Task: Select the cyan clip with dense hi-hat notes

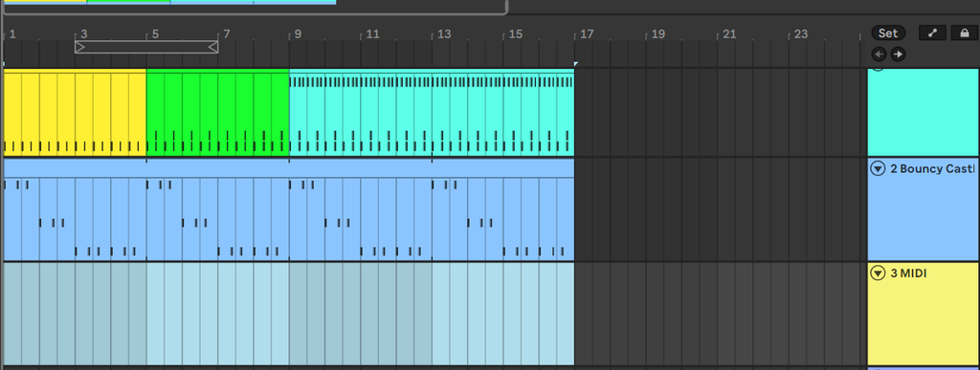Action: 432,112
